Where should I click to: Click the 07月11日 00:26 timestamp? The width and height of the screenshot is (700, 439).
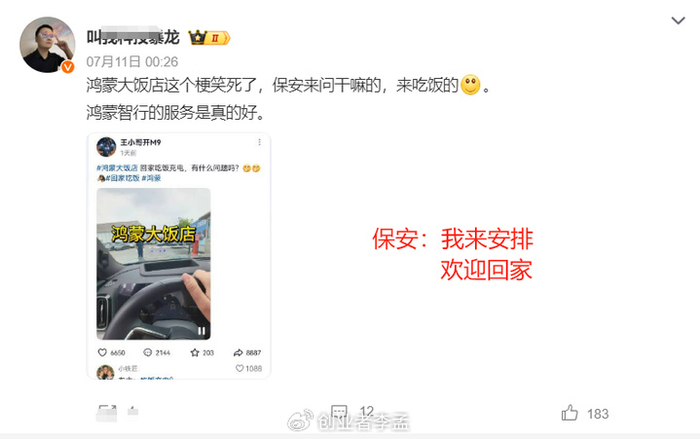(132, 62)
